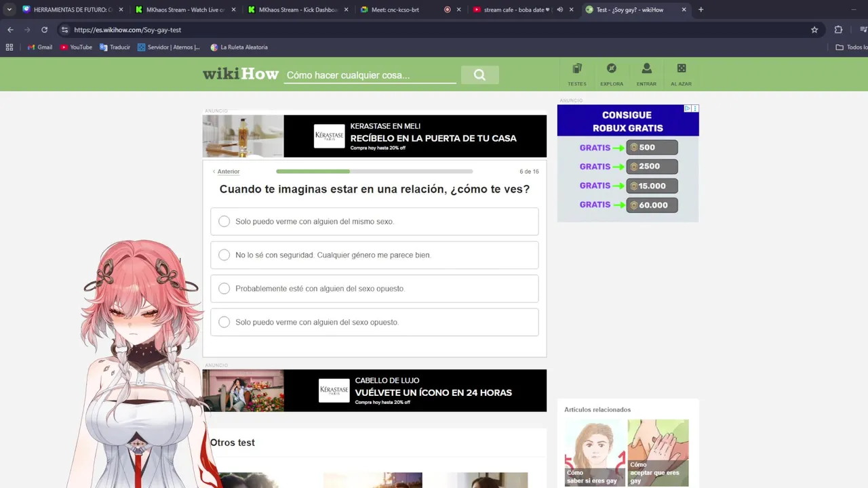Select 'Probablemente esté con alguien del sexo opuesto'
Screen dimensions: 868x488
tap(374, 289)
